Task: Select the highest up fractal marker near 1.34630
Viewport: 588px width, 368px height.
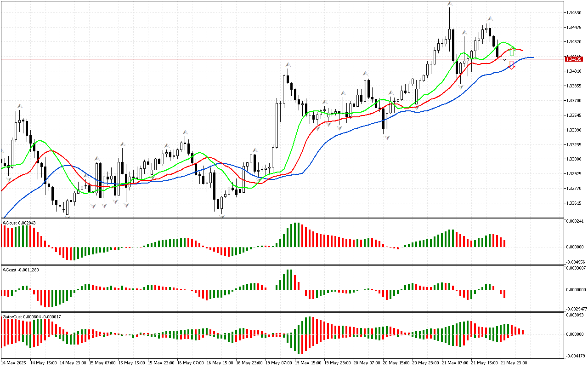Action: (450, 4)
